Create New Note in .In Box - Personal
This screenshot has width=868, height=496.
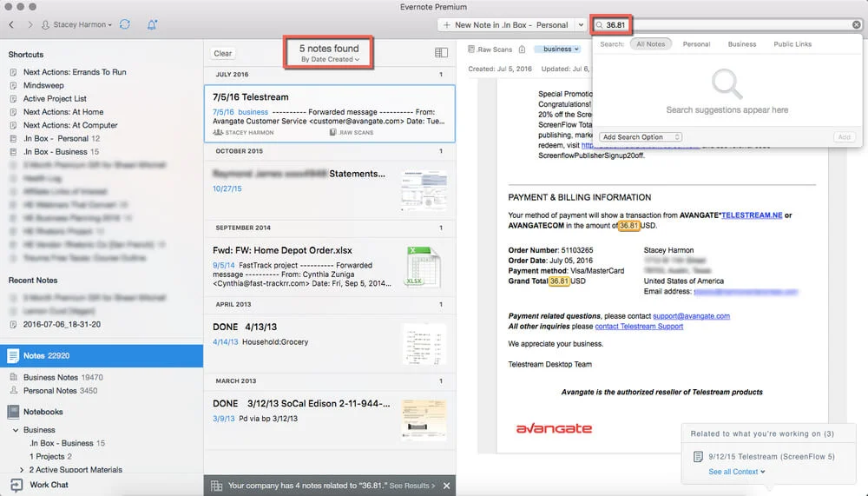[x=505, y=25]
